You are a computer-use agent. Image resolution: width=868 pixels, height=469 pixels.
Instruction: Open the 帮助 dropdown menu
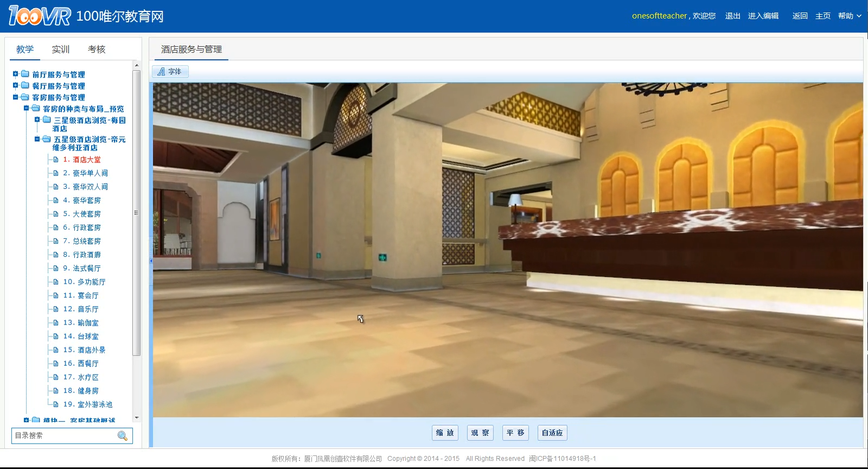pyautogui.click(x=849, y=16)
